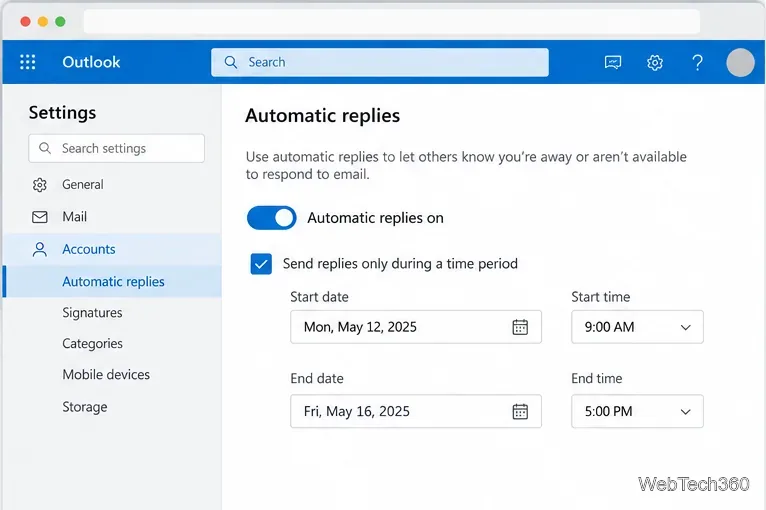Maximize the window with the green button
The image size is (766, 510).
[60, 21]
